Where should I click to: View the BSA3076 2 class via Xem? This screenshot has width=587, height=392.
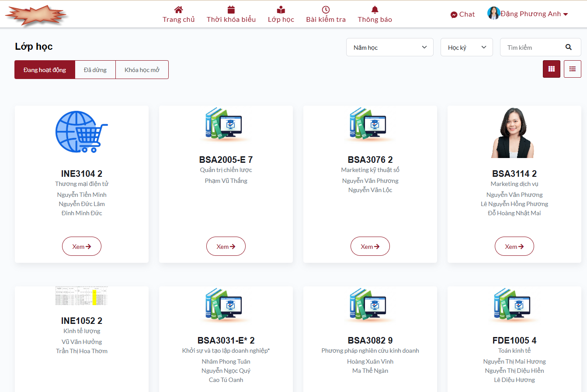pos(370,246)
